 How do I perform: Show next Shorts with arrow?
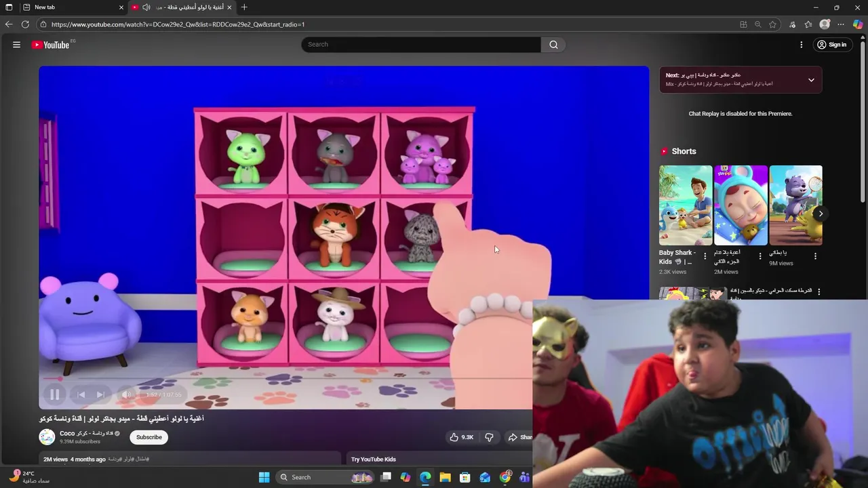(x=821, y=213)
